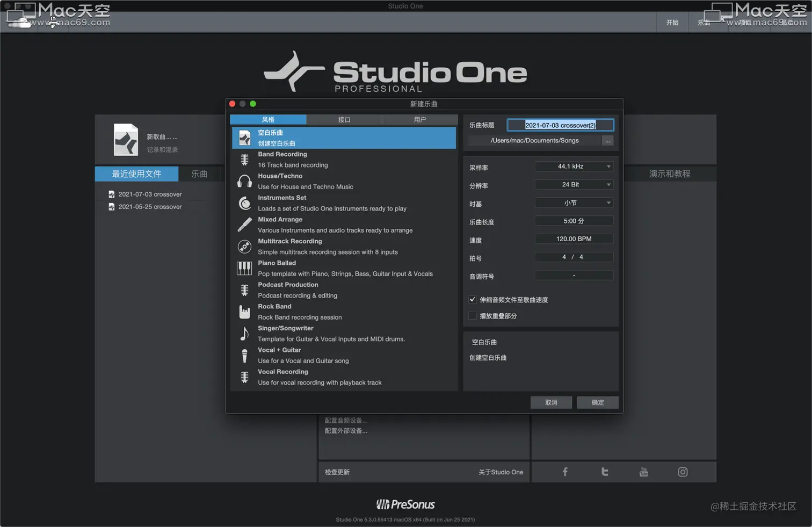Image resolution: width=812 pixels, height=527 pixels.
Task: Select 'Vocal Recording' template row
Action: [x=344, y=377]
